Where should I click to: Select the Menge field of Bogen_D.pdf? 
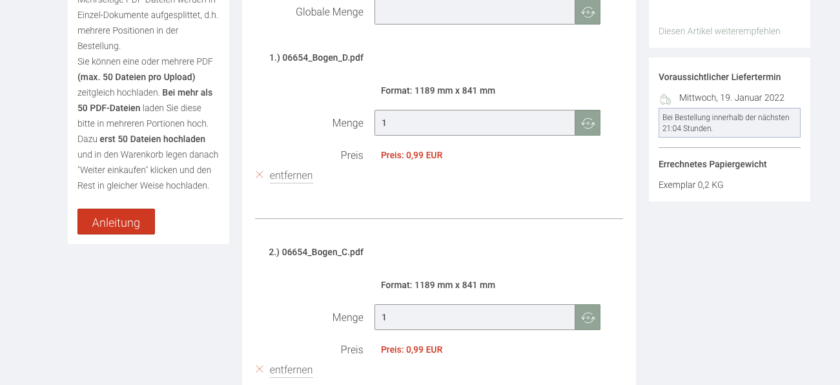475,123
